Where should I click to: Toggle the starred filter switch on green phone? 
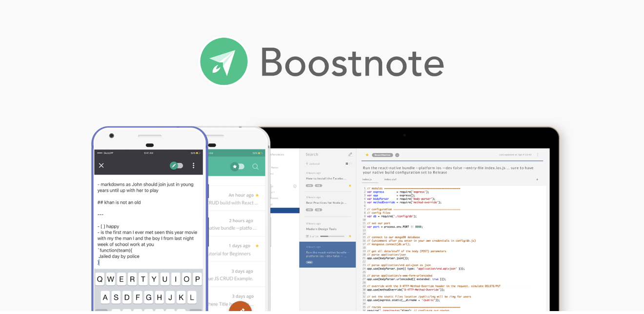click(238, 166)
